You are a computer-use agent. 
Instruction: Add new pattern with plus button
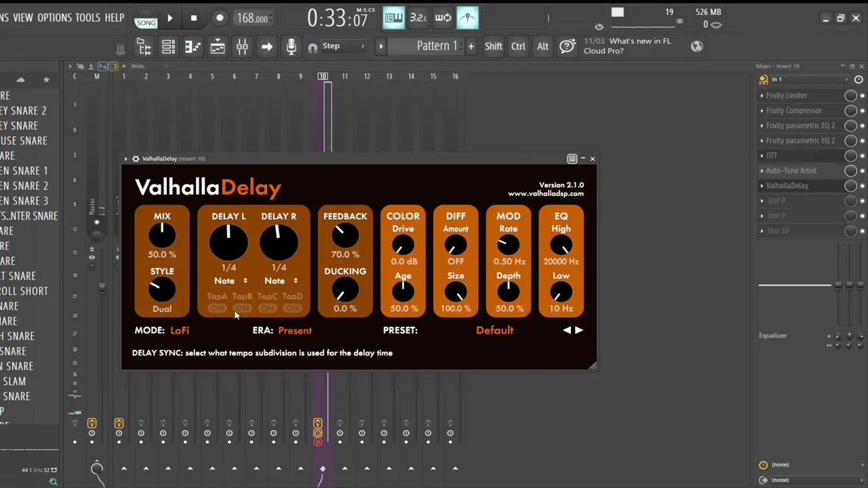[471, 46]
